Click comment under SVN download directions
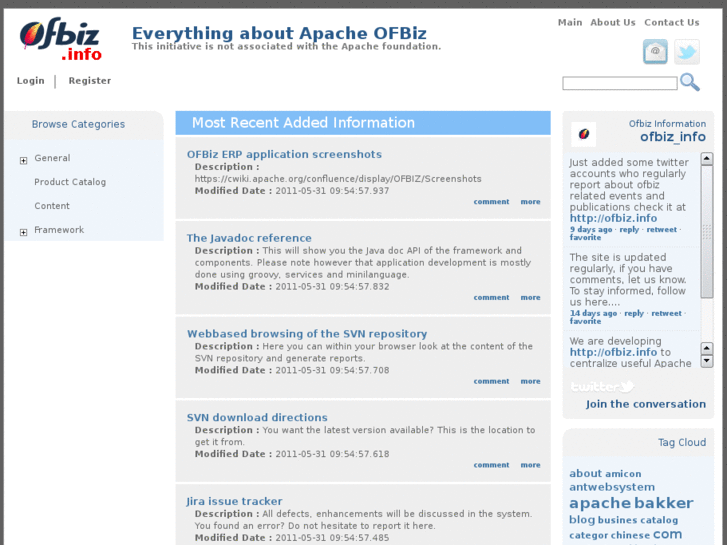This screenshot has height=545, width=727. point(491,465)
